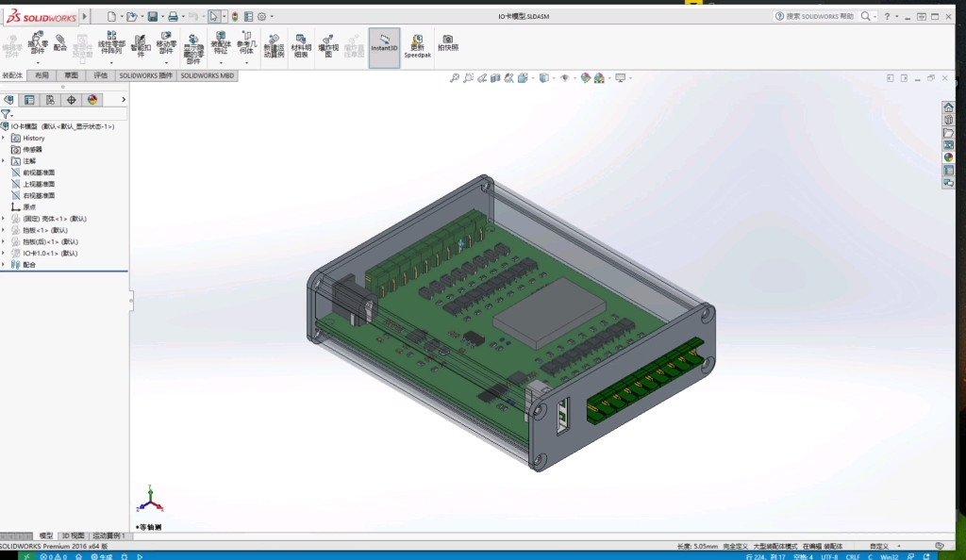966x560 pixels.
Task: Click the 拍快照 (Take Snapshot) icon
Action: tap(448, 42)
